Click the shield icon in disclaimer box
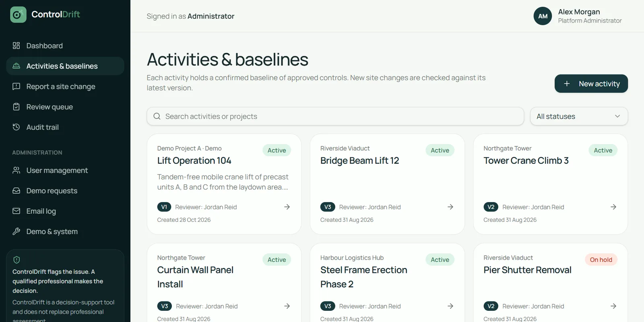Screen dimensions: 644x322 [17, 260]
